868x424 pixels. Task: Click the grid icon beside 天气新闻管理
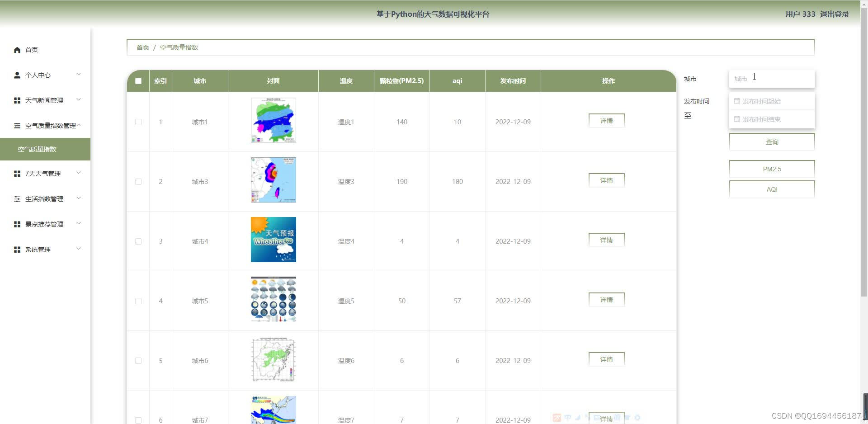[17, 100]
